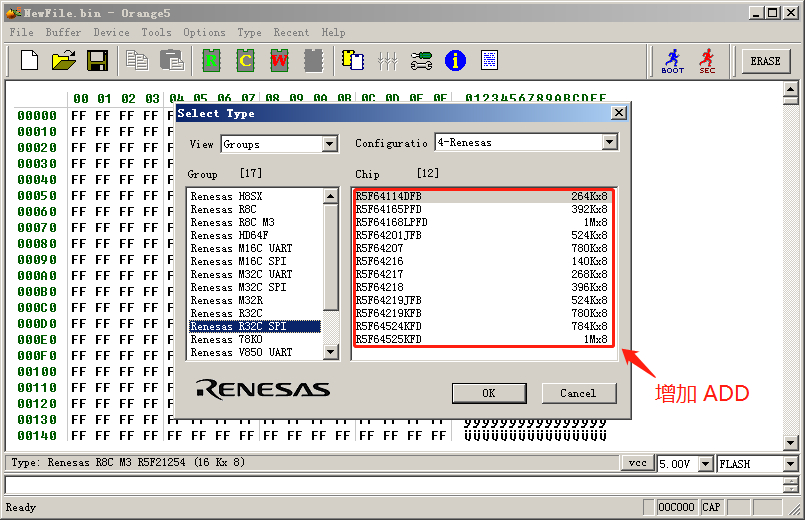Click the green R read chip icon
The height and width of the screenshot is (520, 805).
tap(211, 61)
